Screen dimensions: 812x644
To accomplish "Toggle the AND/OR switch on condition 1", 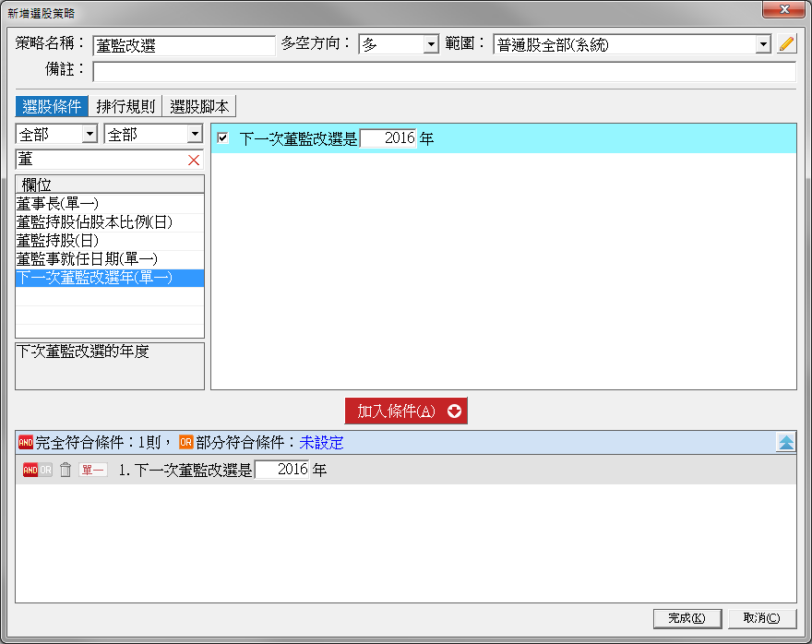I will point(37,470).
